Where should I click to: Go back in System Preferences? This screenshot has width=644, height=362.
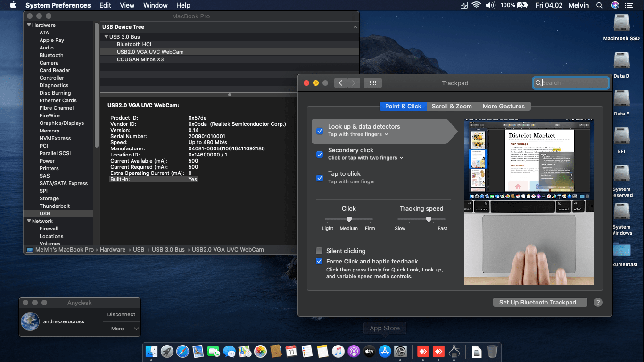pos(341,83)
